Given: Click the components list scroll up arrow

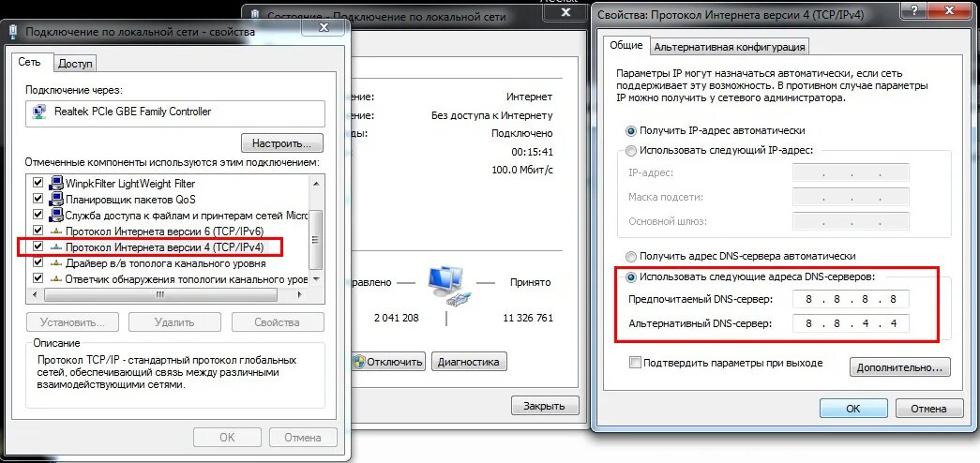Looking at the screenshot, I should [x=316, y=183].
